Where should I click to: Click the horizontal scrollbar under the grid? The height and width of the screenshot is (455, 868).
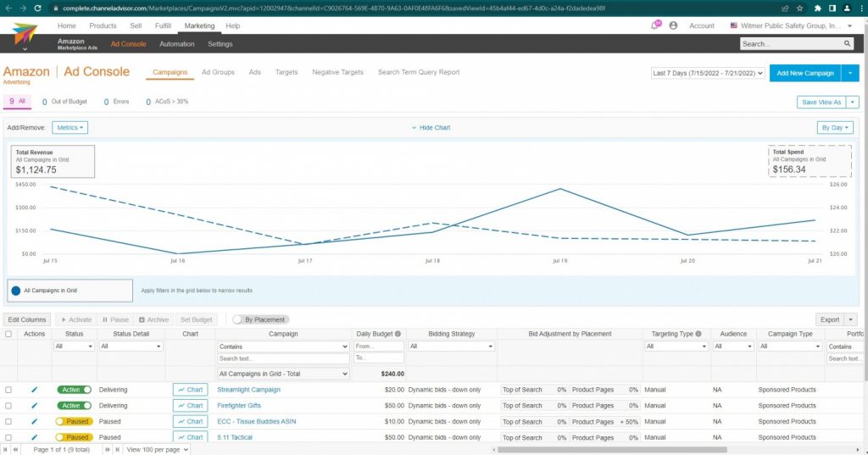pyautogui.click(x=612, y=449)
